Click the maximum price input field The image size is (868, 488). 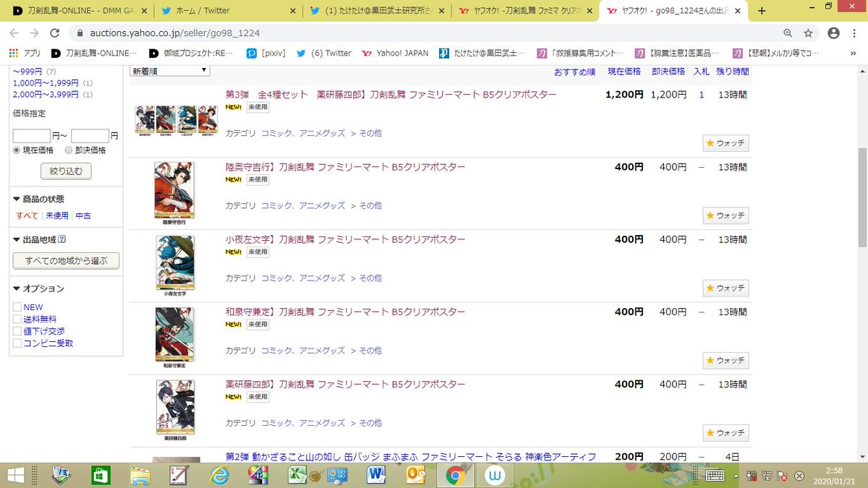[90, 136]
